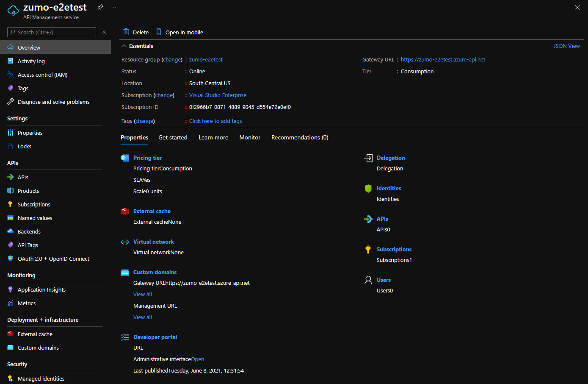Open Access control (IAM) icon

(11, 75)
